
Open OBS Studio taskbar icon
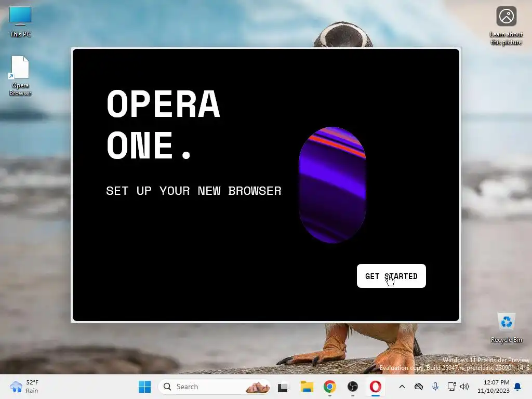click(353, 387)
